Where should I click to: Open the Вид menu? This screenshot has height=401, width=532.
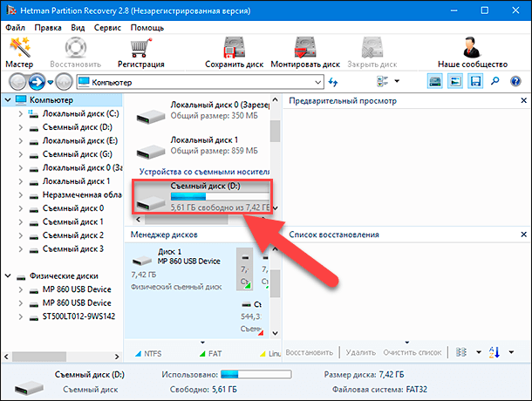tap(78, 28)
